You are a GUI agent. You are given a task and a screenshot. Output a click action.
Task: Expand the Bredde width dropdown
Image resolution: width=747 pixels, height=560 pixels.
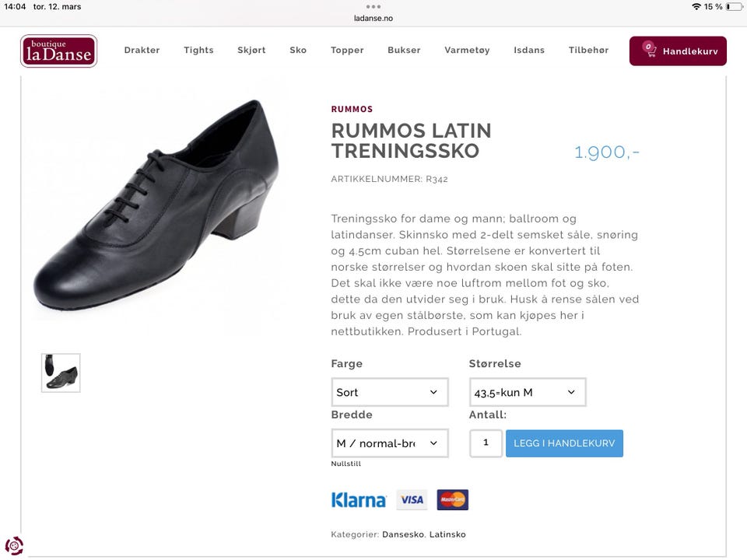(x=389, y=443)
